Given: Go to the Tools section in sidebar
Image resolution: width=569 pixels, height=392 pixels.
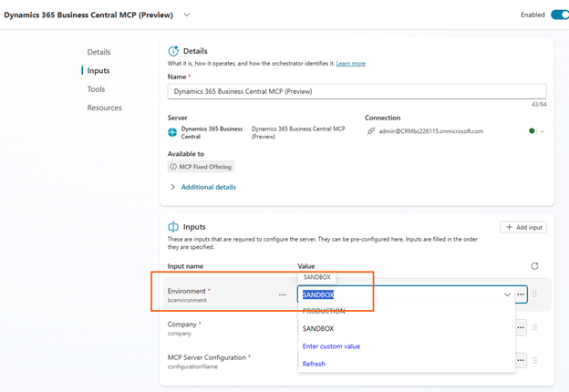Looking at the screenshot, I should [96, 89].
